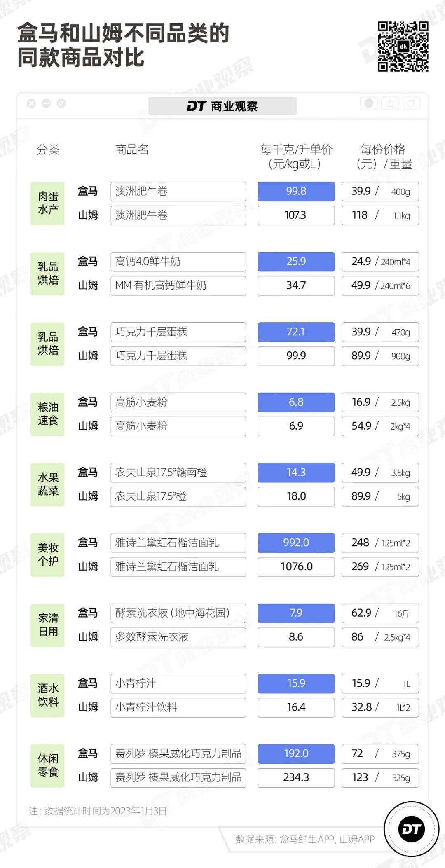445x868 pixels.
Task: Click the circle record icon in bar
Action: 369,103
